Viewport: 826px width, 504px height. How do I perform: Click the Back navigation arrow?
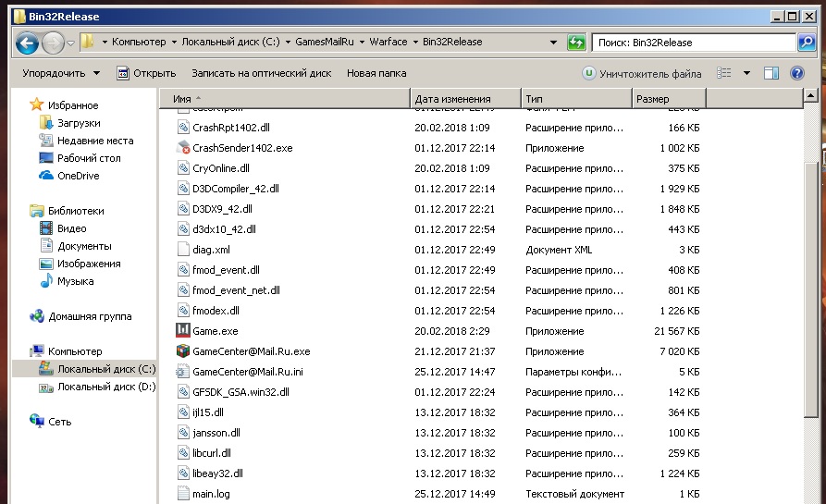click(27, 43)
